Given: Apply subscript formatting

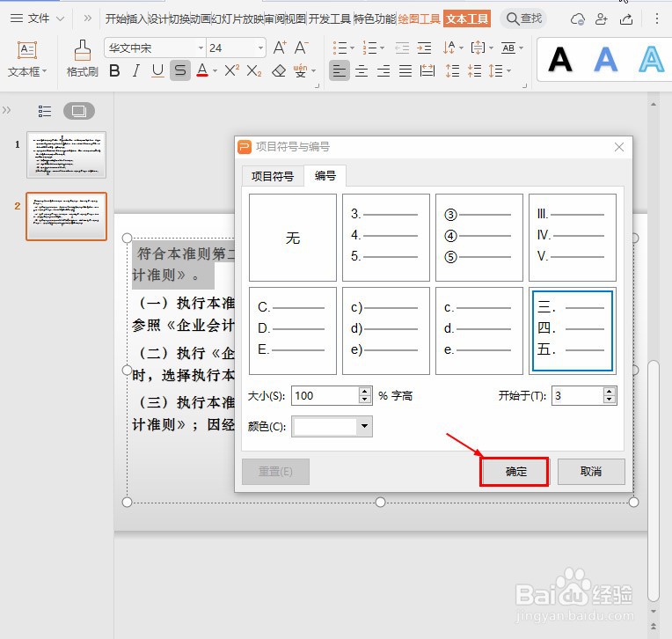Looking at the screenshot, I should tap(254, 70).
